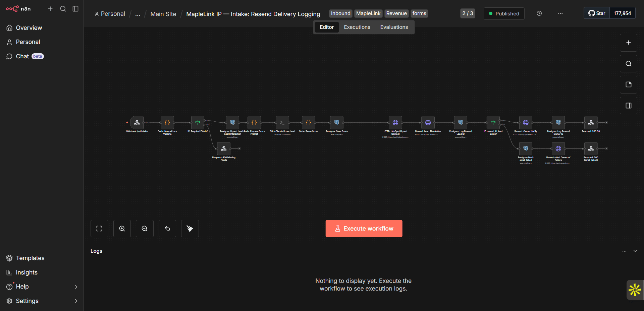The image size is (644, 311).
Task: Collapse the left navigation sidebar
Action: (x=75, y=9)
